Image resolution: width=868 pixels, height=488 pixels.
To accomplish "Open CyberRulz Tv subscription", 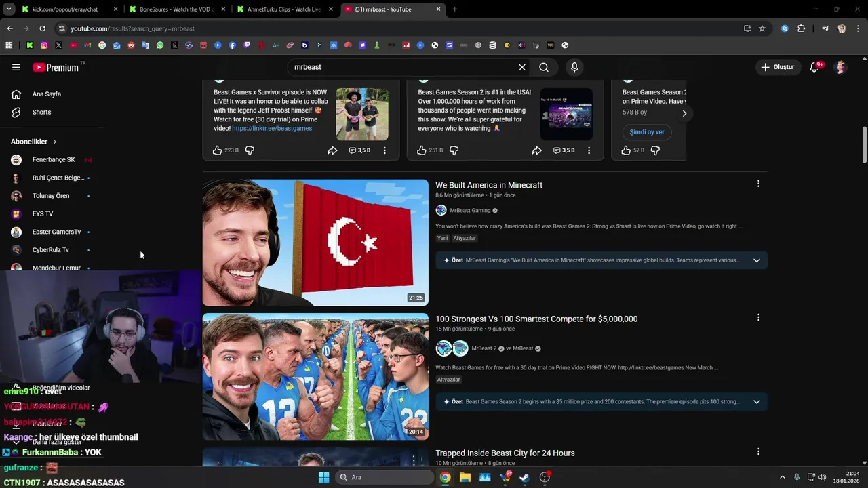I will (50, 250).
